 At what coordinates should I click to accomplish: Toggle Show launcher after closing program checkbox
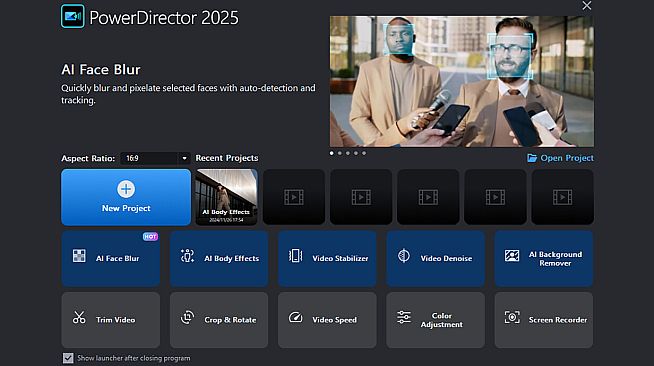(68, 358)
